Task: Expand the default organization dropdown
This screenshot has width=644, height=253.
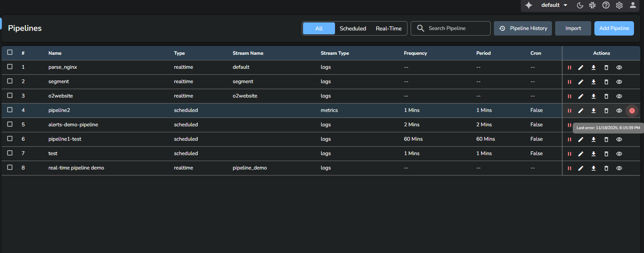Action: pyautogui.click(x=554, y=5)
